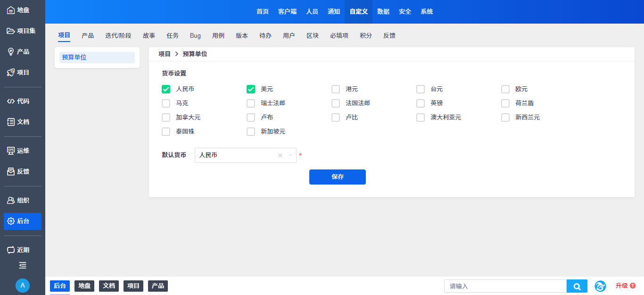Open the 地盘 dashboard icon in sidebar
The image size is (644, 295).
click(x=11, y=10)
